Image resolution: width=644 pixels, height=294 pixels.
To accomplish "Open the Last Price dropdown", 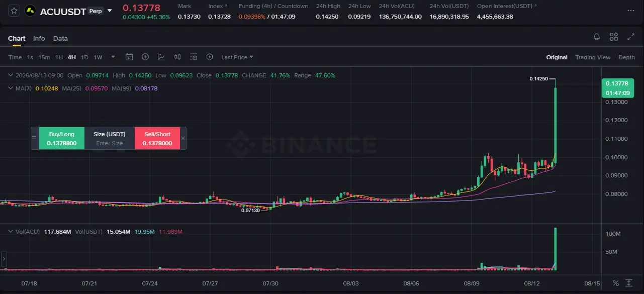I will pos(237,57).
